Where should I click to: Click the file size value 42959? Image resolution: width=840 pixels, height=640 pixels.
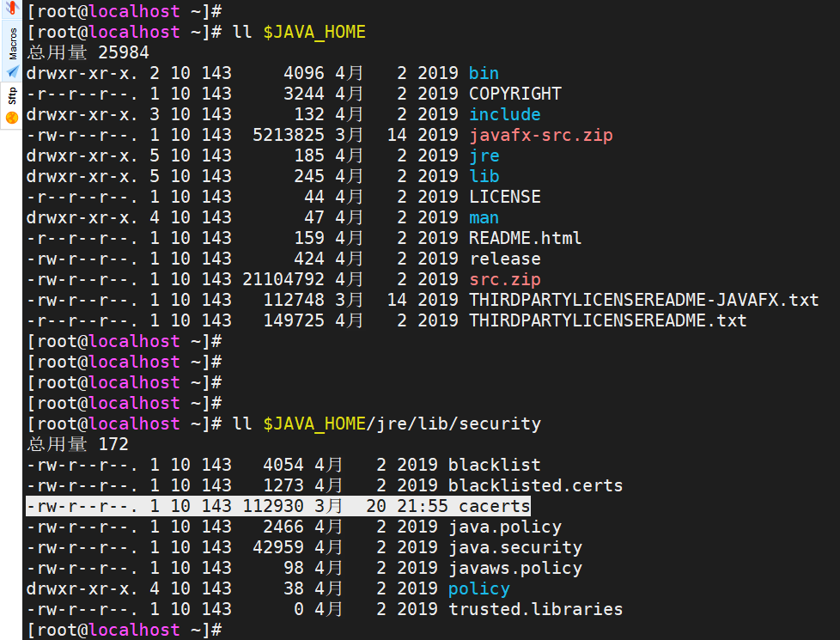(278, 547)
